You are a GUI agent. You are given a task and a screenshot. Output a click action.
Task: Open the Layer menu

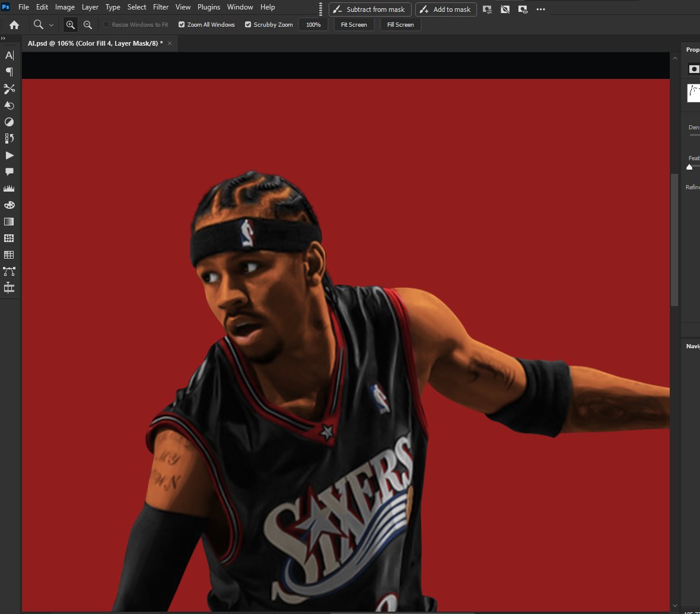pos(90,7)
